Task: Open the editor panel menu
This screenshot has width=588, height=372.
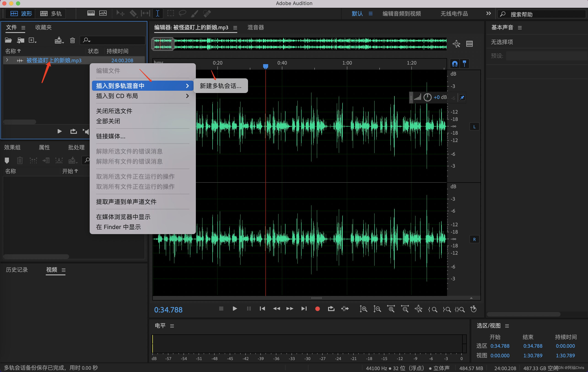Action: (235, 28)
